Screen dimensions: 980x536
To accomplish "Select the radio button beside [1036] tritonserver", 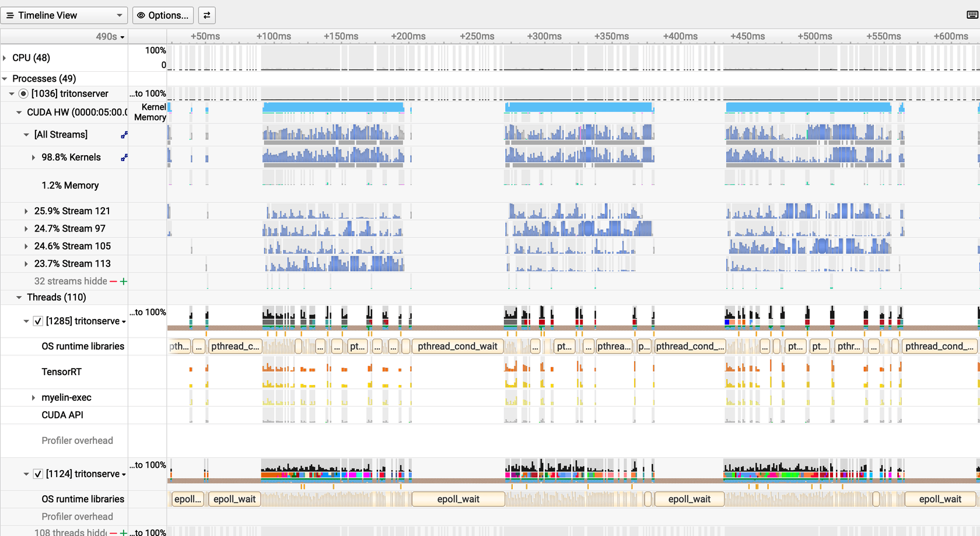I will coord(23,93).
